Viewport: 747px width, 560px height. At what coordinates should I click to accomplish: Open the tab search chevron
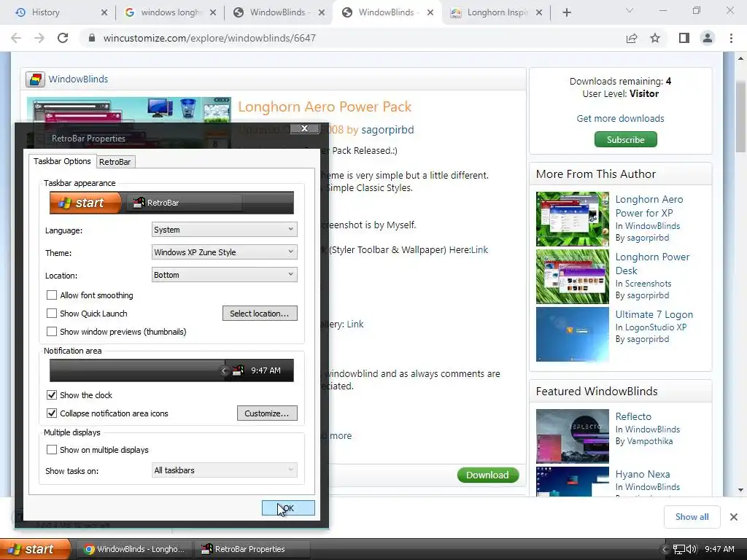click(x=630, y=10)
